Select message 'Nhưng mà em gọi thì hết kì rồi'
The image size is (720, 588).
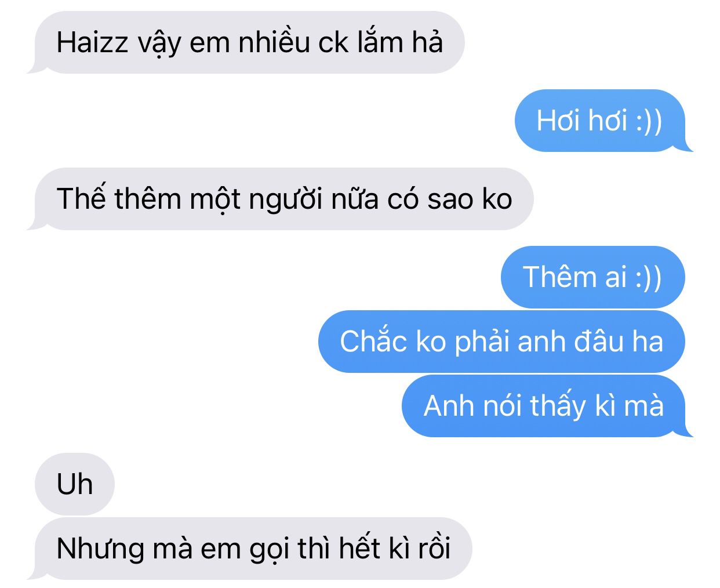[253, 549]
